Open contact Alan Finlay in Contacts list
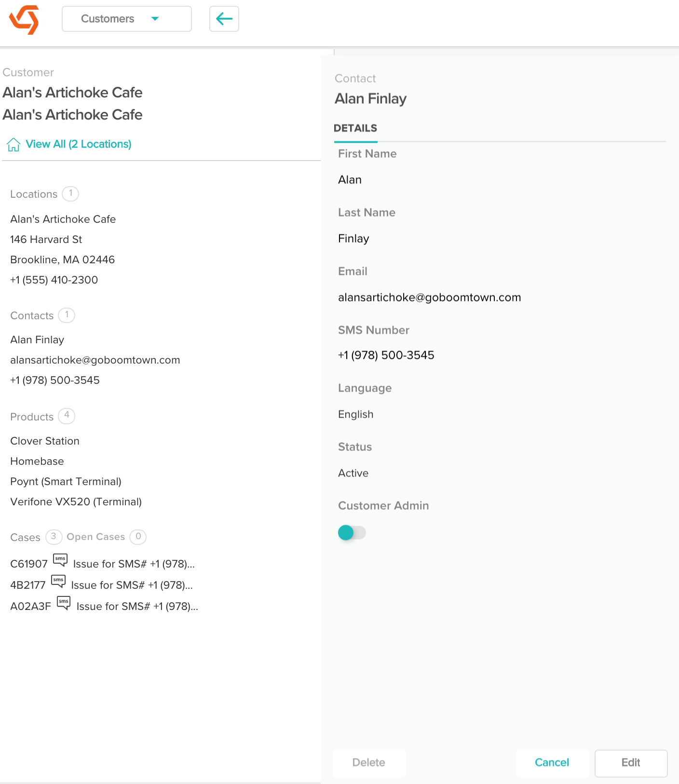The height and width of the screenshot is (784, 679). coord(37,340)
